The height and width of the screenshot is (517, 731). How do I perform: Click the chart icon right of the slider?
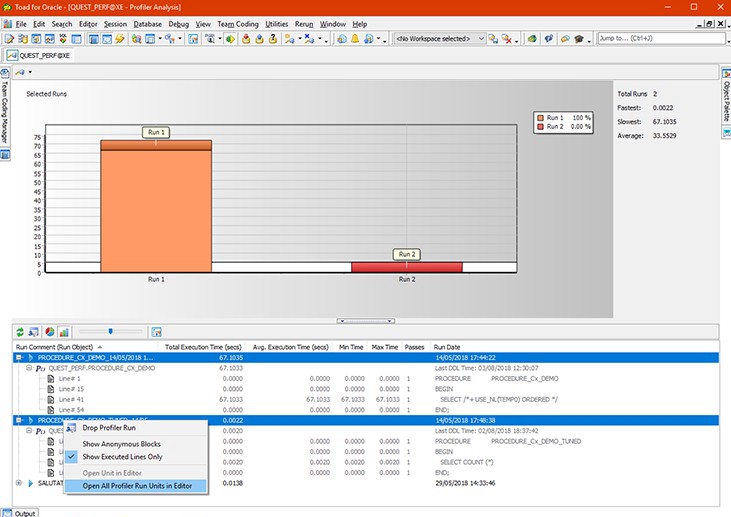tap(157, 332)
